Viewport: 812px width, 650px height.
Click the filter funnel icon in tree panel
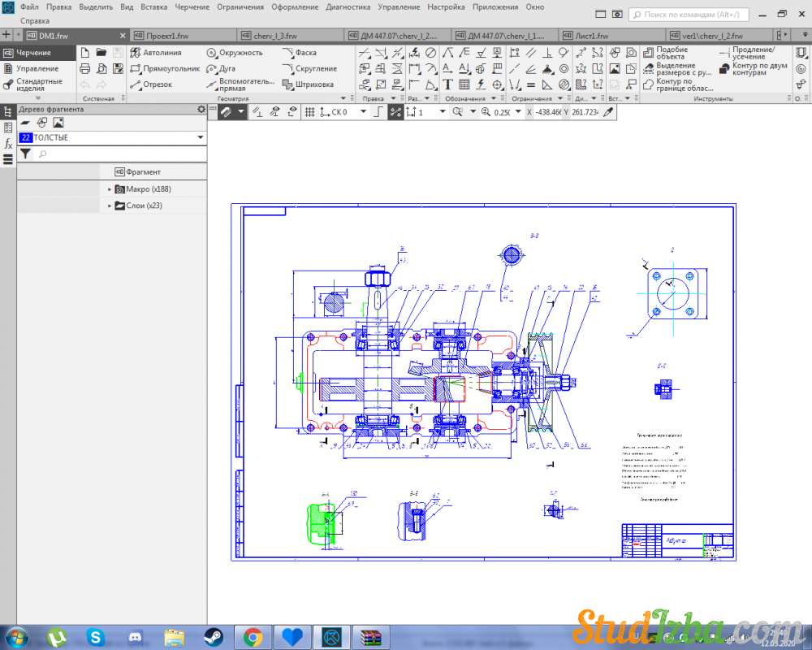tap(25, 154)
